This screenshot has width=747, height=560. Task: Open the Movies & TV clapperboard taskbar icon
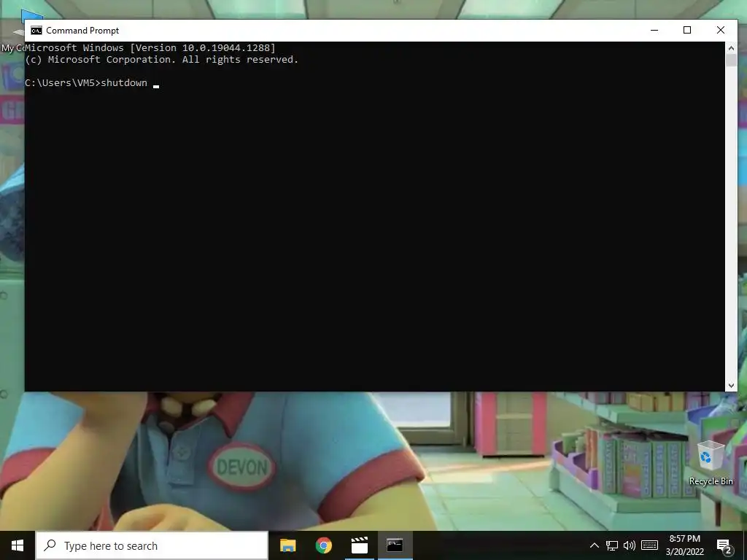(x=359, y=545)
